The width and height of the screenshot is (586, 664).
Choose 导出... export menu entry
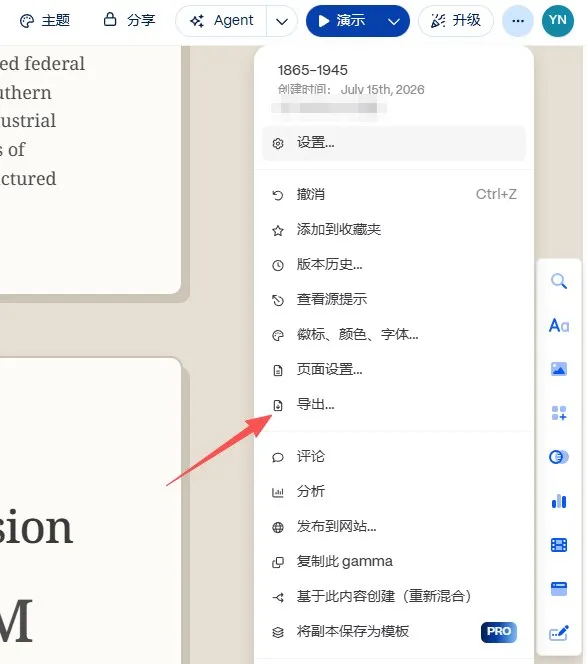(394, 405)
